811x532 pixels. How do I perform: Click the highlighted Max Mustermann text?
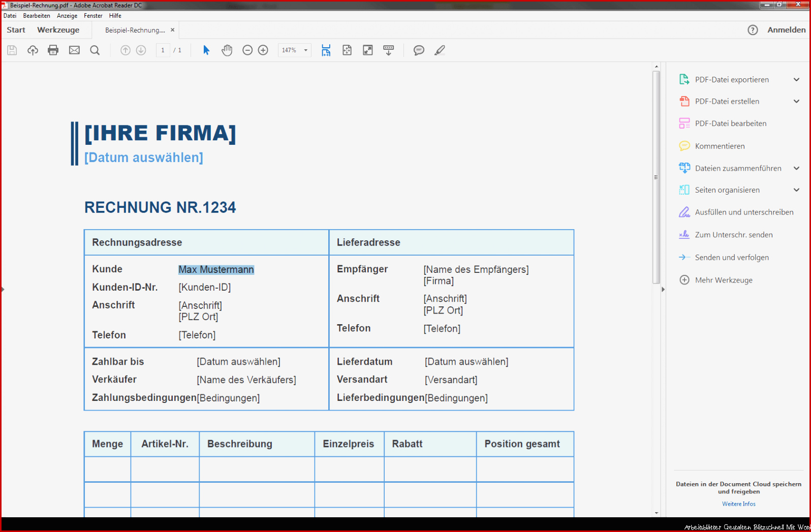pos(216,270)
